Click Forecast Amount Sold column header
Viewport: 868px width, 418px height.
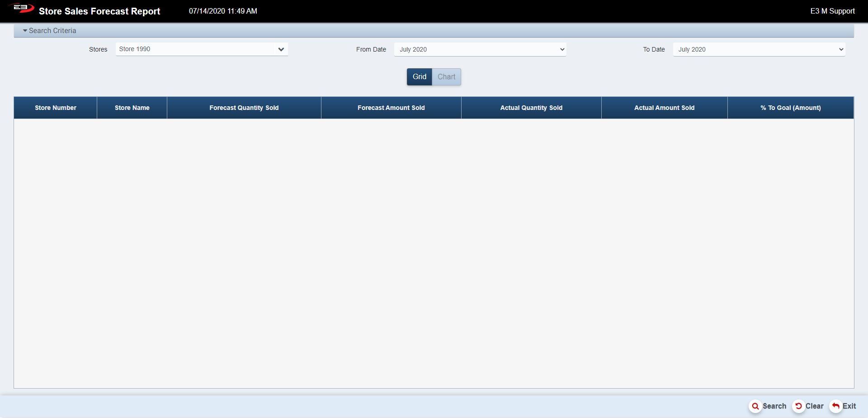[x=391, y=108]
